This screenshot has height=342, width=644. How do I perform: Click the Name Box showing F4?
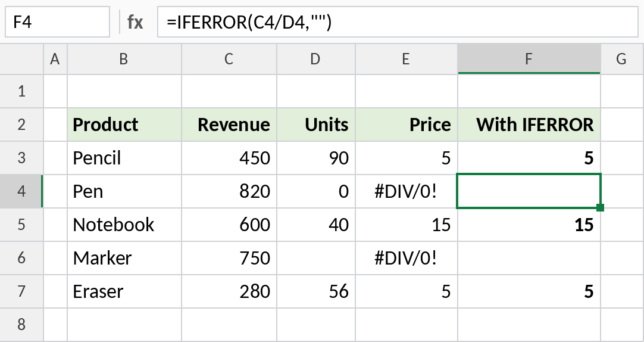pyautogui.click(x=57, y=22)
